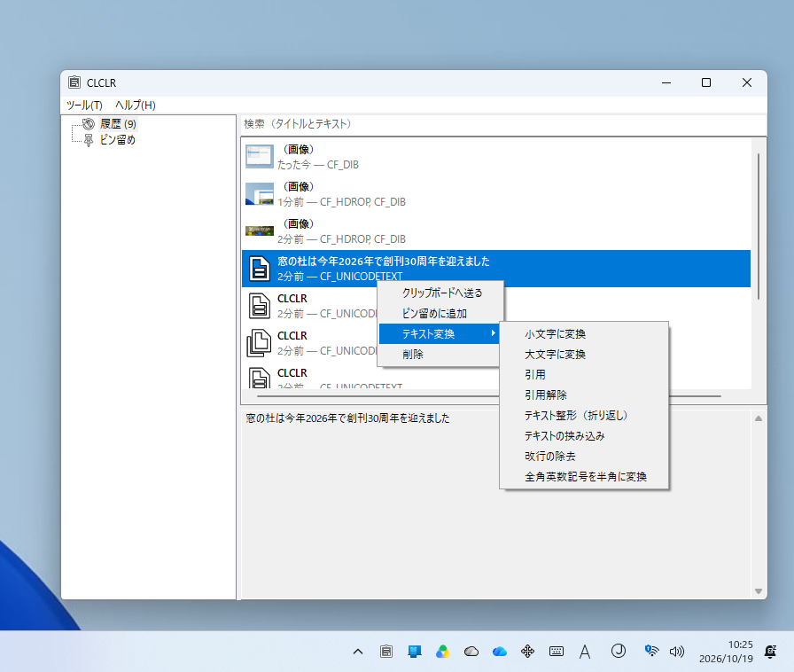The height and width of the screenshot is (672, 794).
Task: Choose クリップボードへ送る from context menu
Action: (440, 293)
